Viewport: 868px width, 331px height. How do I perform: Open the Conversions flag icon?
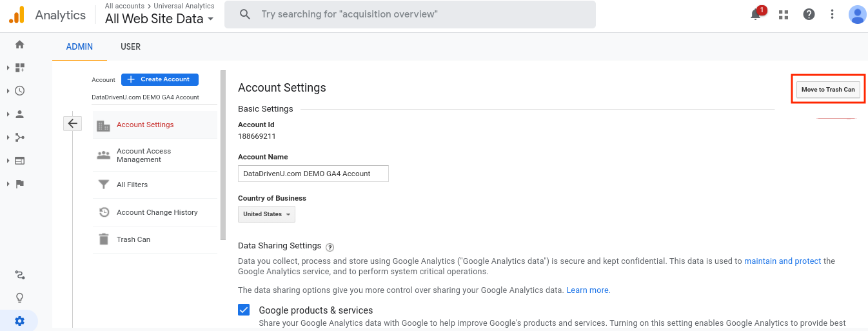point(19,184)
